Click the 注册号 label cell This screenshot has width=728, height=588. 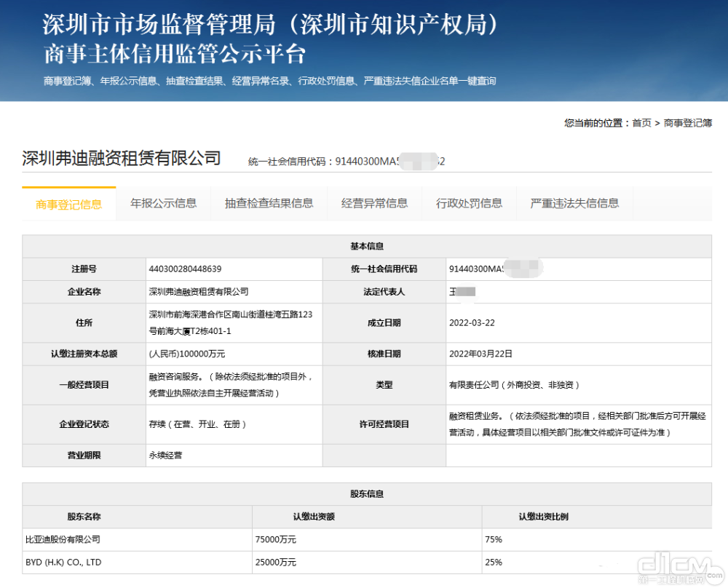84,269
